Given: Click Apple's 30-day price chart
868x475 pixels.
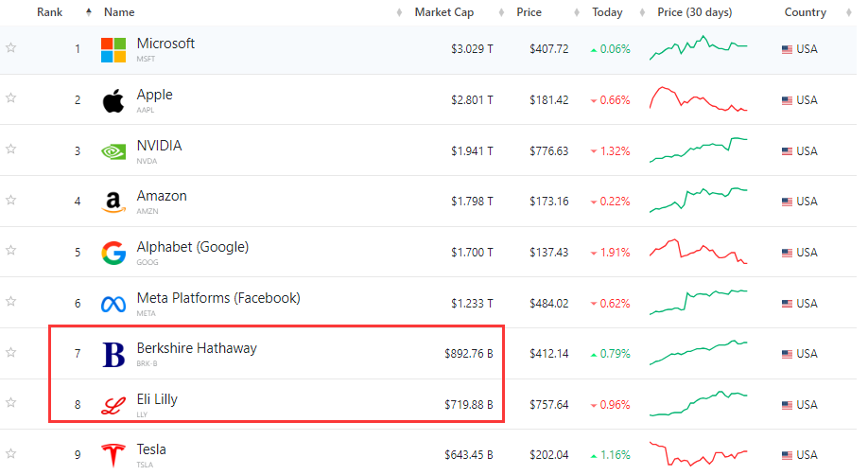Looking at the screenshot, I should tap(698, 99).
